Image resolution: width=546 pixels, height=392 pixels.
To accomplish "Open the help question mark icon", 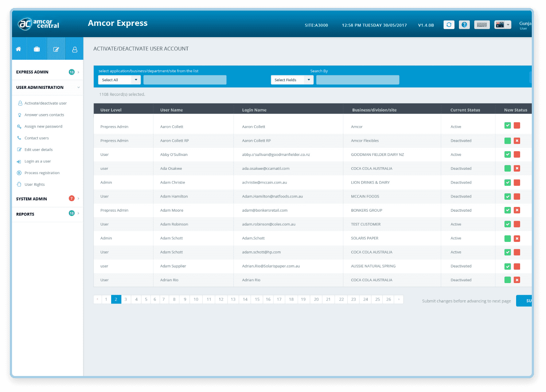I will pos(464,25).
